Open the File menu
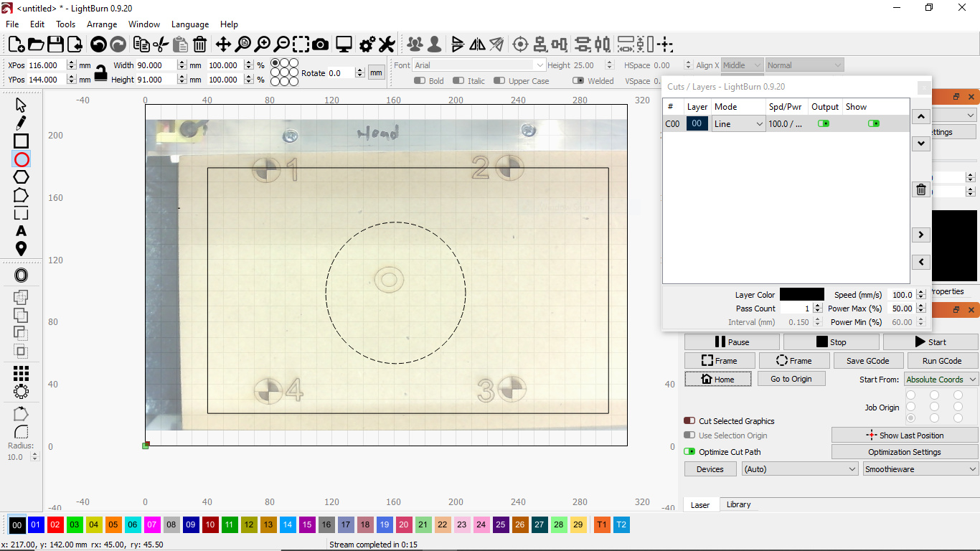 click(x=12, y=24)
